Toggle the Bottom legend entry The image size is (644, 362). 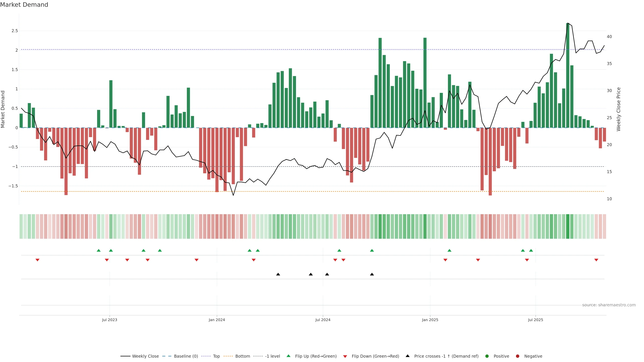pos(243,356)
